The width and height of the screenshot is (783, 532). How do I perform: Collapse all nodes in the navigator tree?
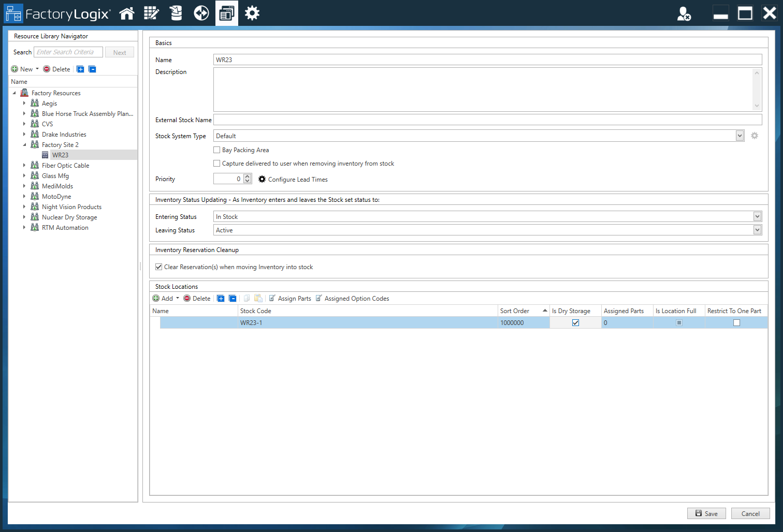coord(92,69)
